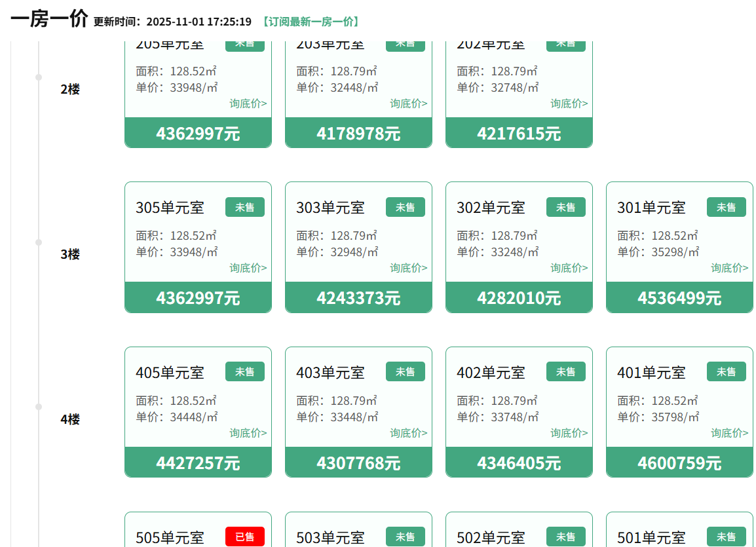Click 询底价 on the 305单元室 card
The width and height of the screenshot is (756, 547).
point(248,268)
